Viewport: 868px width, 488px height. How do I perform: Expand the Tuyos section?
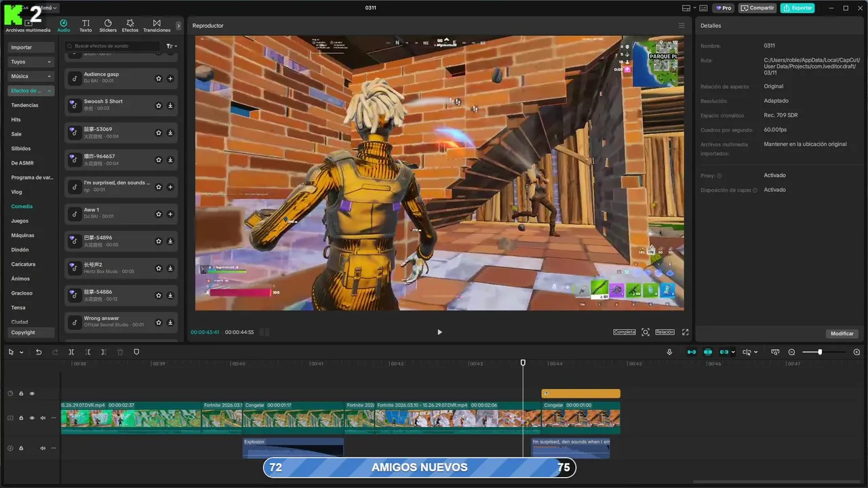click(31, 62)
